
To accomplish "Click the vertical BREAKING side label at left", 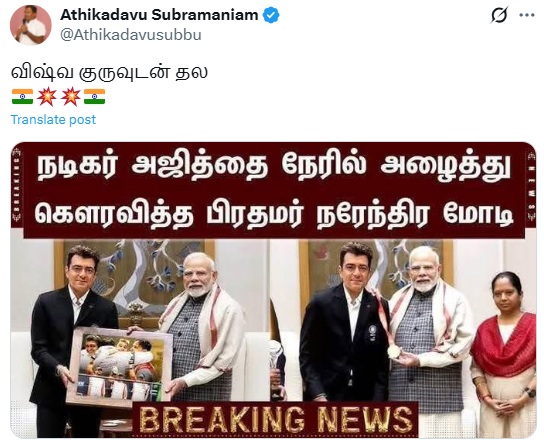I will click(x=17, y=185).
